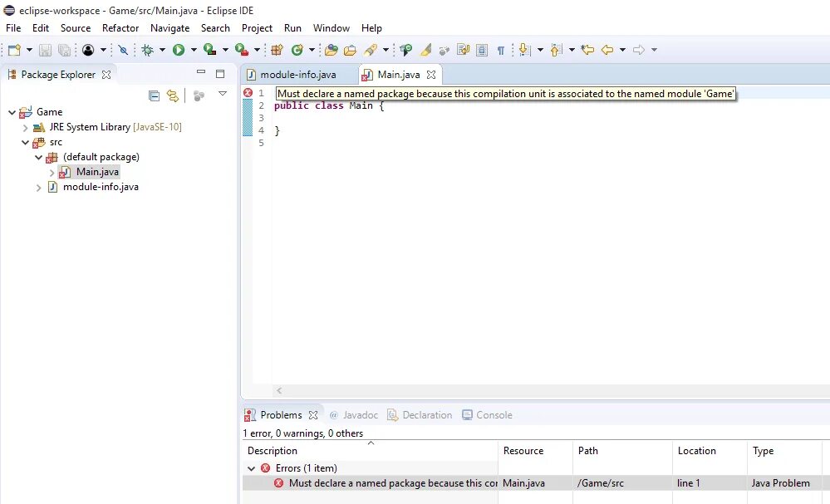Click the Open Task folder icon
This screenshot has height=504, width=830.
point(350,50)
